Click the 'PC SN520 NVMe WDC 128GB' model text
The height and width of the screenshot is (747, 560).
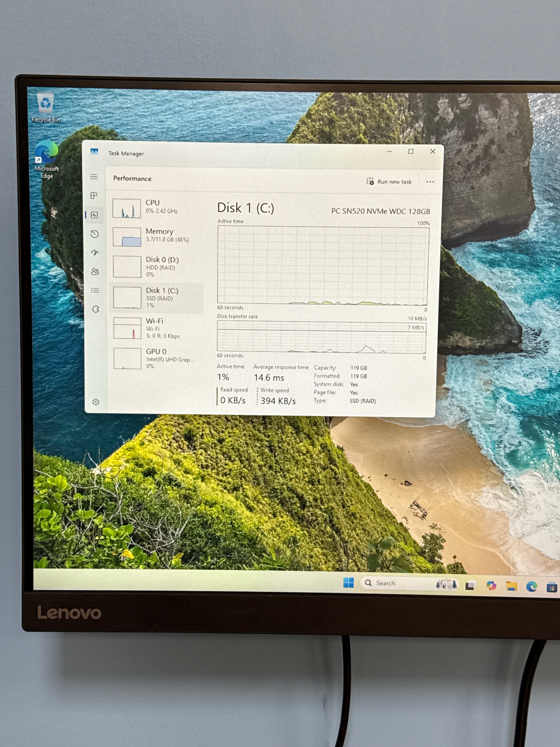pos(380,211)
